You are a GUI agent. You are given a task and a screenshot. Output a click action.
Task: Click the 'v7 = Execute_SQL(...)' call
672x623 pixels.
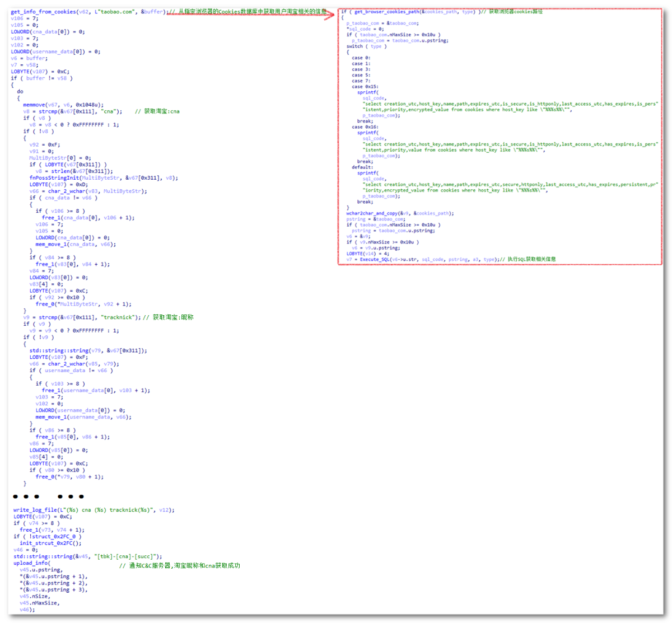click(423, 259)
